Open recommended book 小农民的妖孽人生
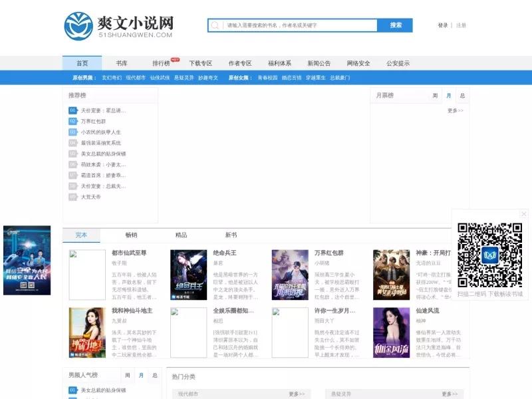Image resolution: width=532 pixels, height=399 pixels. pos(101,132)
